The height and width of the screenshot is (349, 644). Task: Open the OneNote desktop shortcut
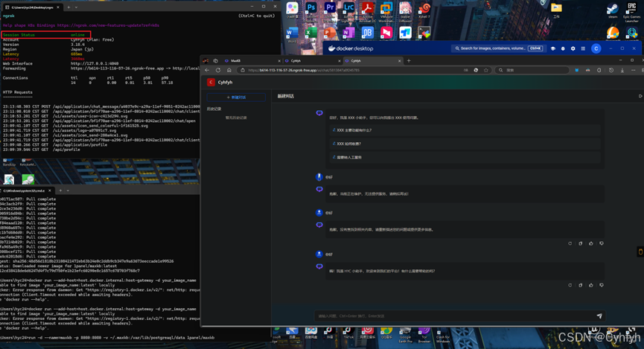[x=348, y=33]
